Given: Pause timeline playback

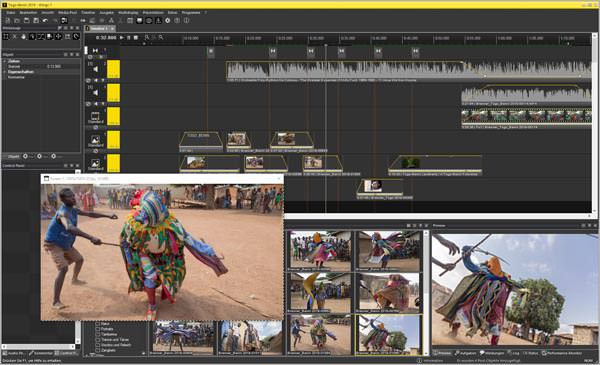Looking at the screenshot, I should pos(129,38).
